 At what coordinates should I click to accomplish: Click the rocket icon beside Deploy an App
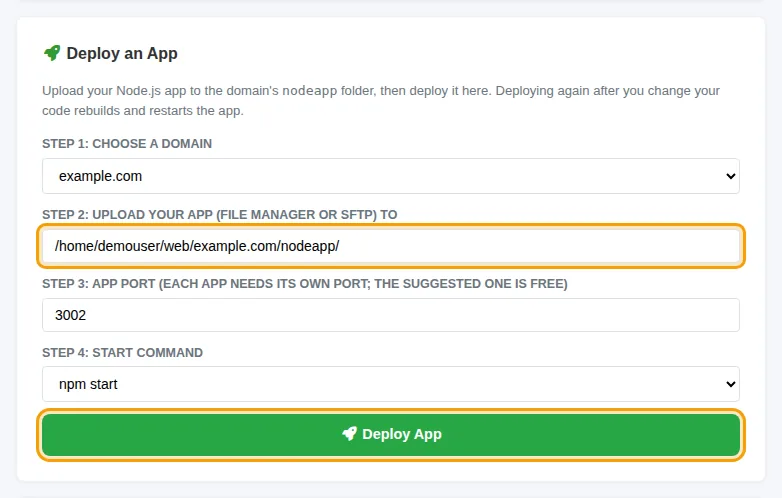coord(52,53)
